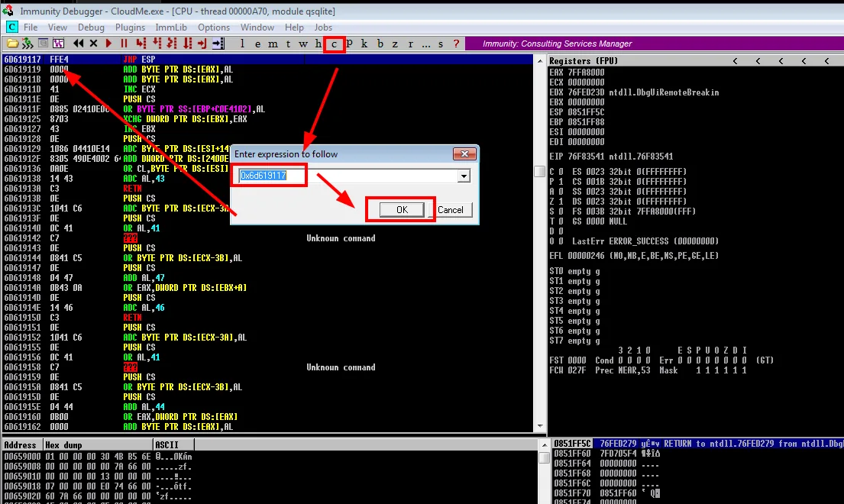Open the CPU window with 'c' button
The height and width of the screenshot is (504, 844).
(335, 44)
